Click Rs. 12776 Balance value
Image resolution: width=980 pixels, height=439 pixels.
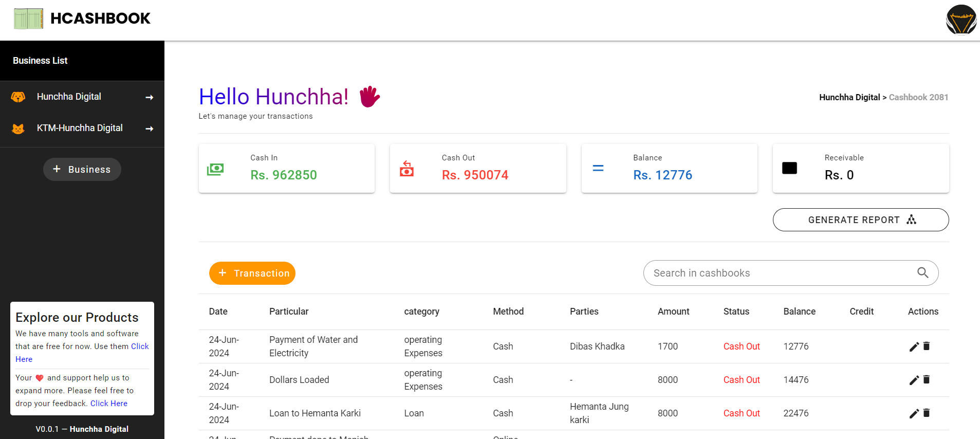663,175
